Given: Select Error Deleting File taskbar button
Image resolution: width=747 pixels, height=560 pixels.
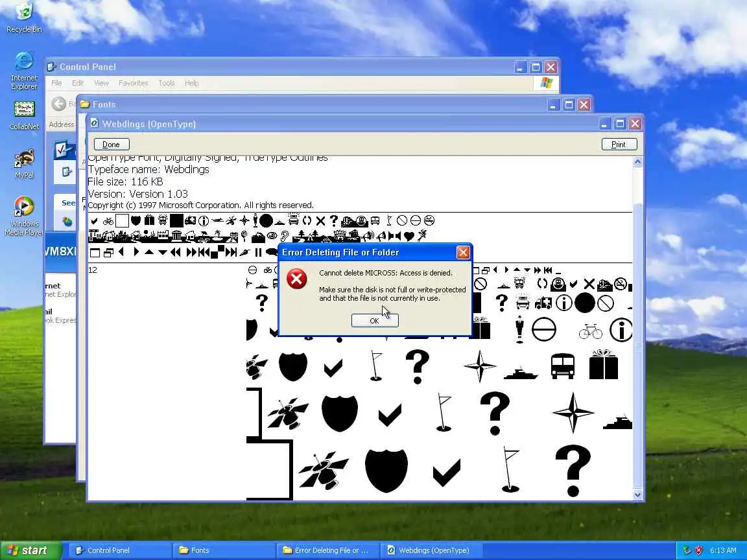Looking at the screenshot, I should click(x=327, y=550).
